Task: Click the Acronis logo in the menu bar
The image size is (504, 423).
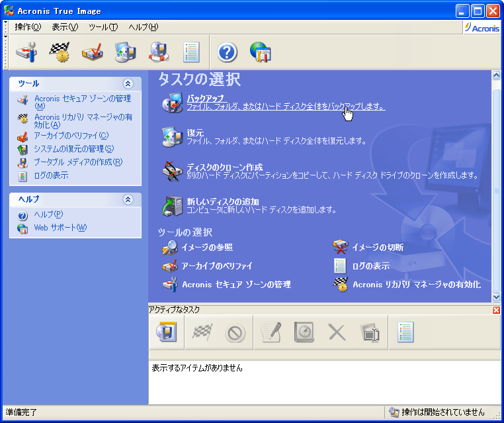Action: coord(482,28)
